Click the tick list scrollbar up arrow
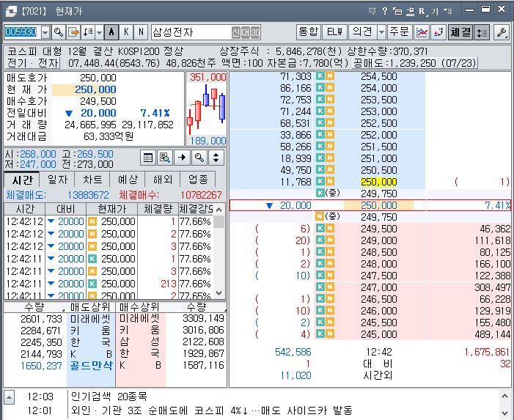The width and height of the screenshot is (514, 420). click(219, 210)
